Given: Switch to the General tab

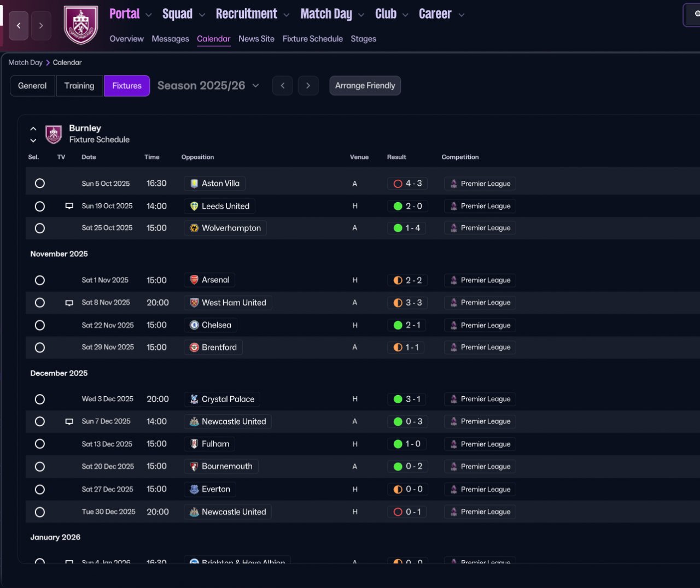Looking at the screenshot, I should (x=32, y=86).
